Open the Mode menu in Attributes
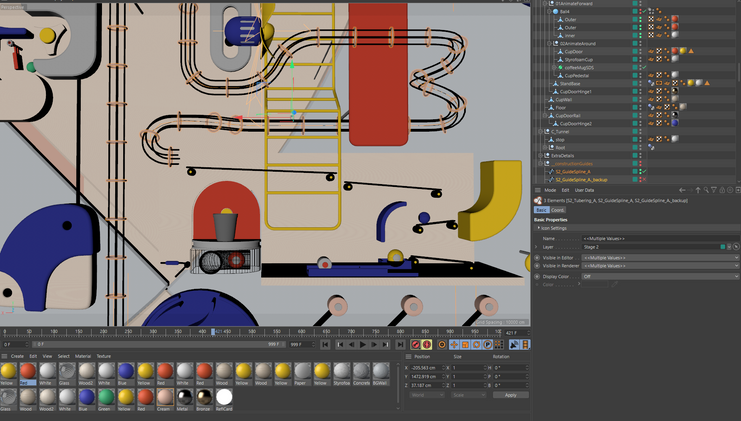Screen dimensions: 741x421 (x=550, y=190)
